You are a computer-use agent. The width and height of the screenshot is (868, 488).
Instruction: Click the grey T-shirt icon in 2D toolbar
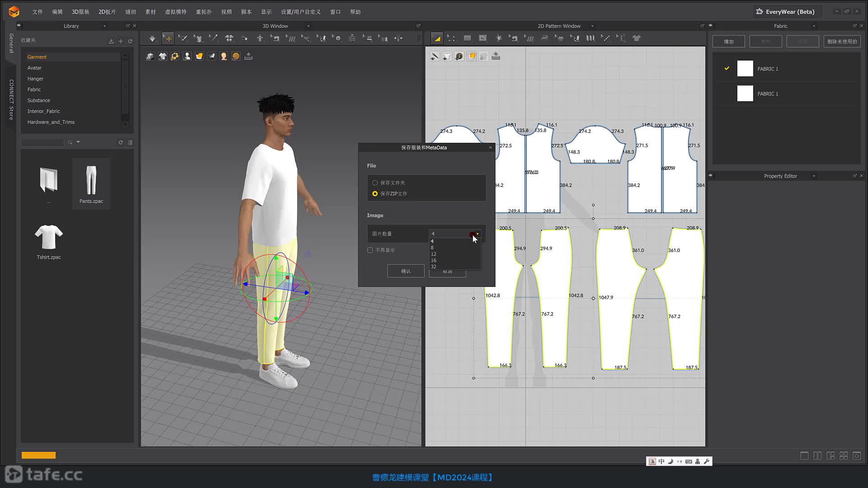click(637, 39)
